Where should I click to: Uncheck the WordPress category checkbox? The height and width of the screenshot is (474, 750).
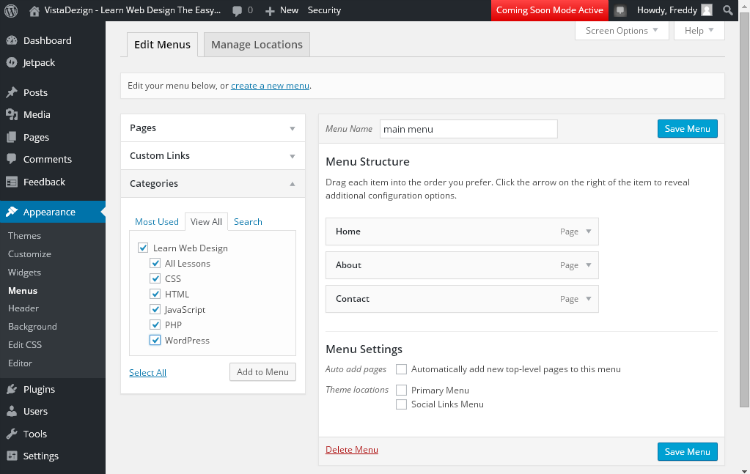[155, 340]
